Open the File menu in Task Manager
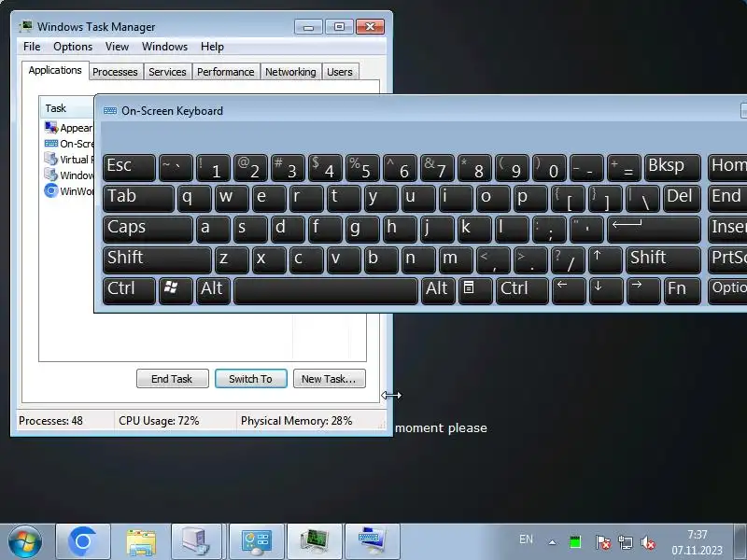The height and width of the screenshot is (560, 747). [32, 47]
